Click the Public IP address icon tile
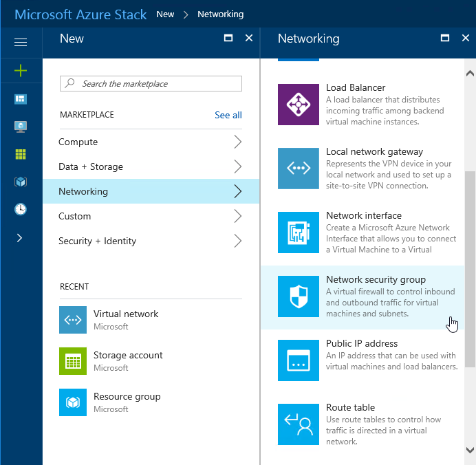This screenshot has width=476, height=465. click(299, 360)
